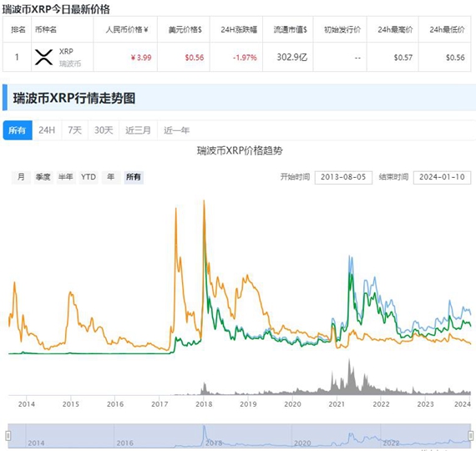Viewport: 476px width, 451px height.
Task: Choose the 近三月 tab
Action: (x=138, y=130)
